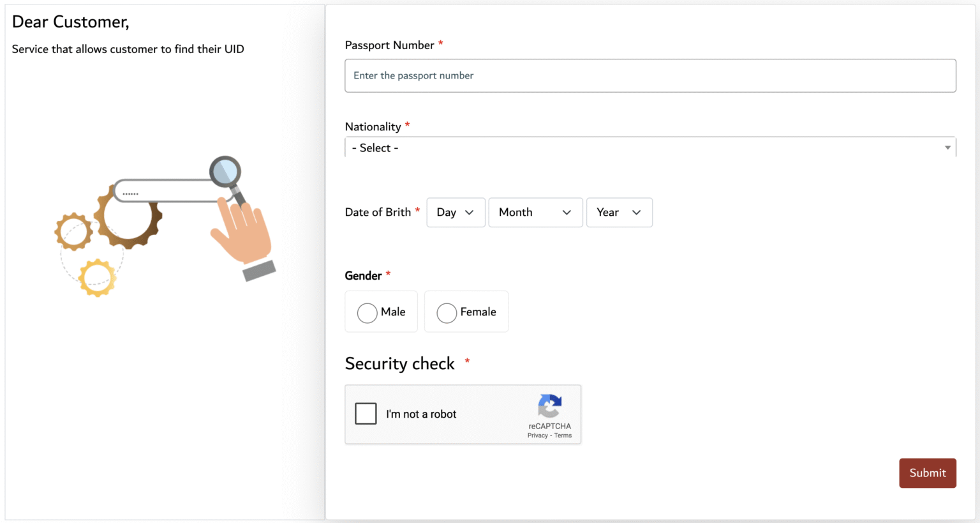Viewport: 980px width, 523px height.
Task: Open the Month dropdown
Action: (535, 212)
